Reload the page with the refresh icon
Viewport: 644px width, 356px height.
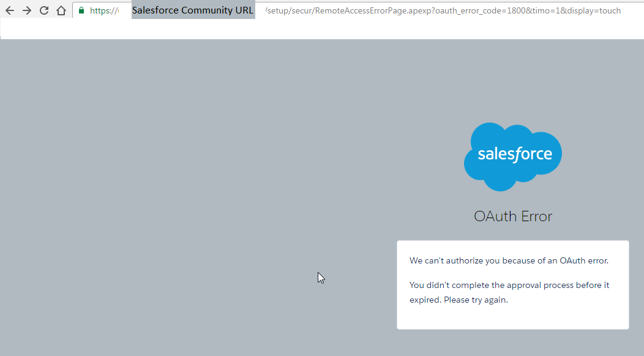coord(44,10)
